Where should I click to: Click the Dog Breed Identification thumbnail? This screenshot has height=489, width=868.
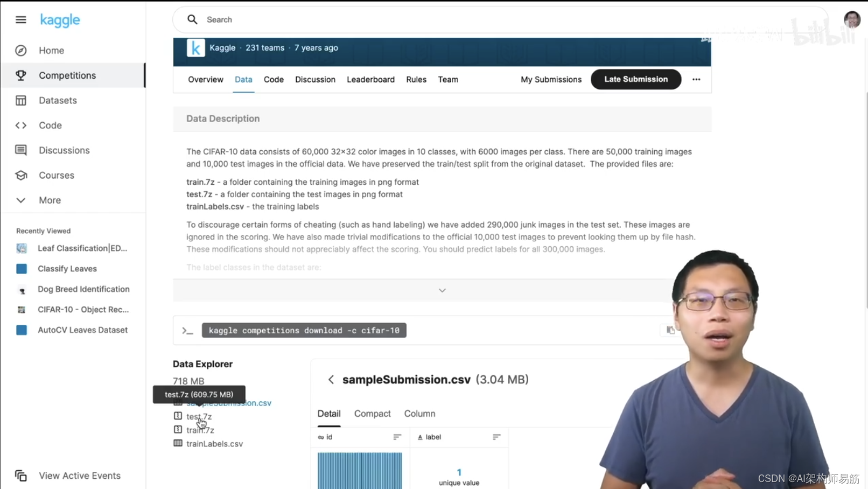point(22,289)
